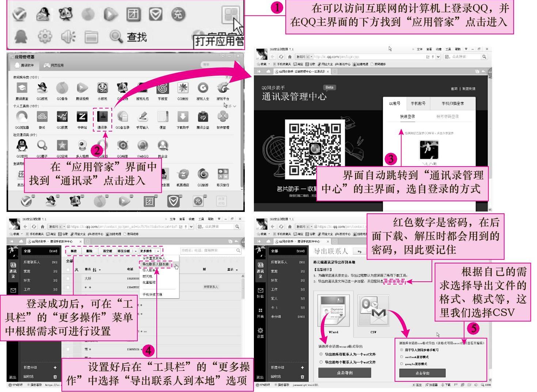Choose 导出联系人到本地 from the menu

click(x=156, y=264)
